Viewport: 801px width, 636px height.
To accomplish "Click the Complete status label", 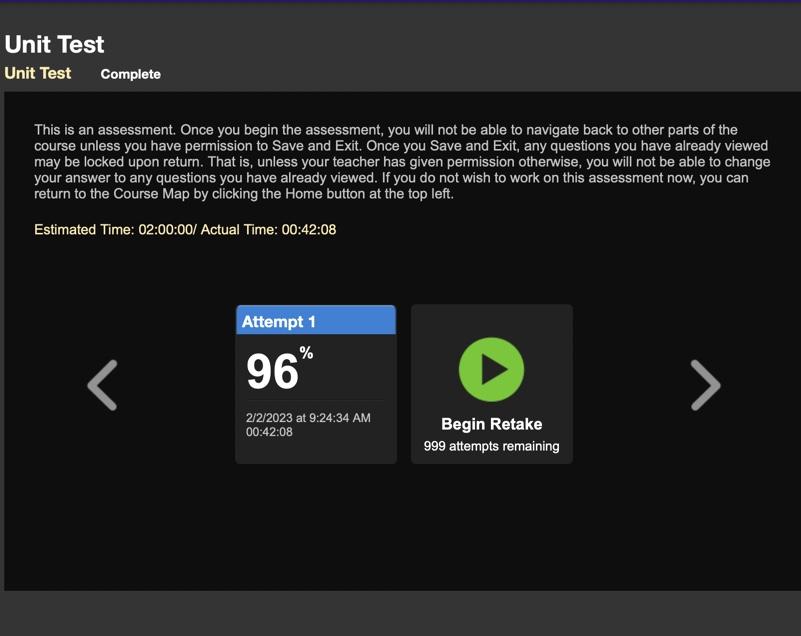I will coord(130,74).
